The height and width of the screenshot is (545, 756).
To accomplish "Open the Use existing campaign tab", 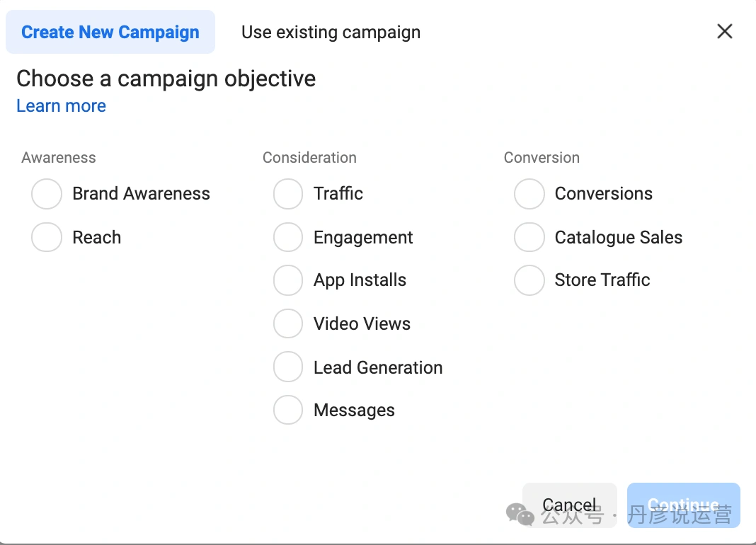I will (331, 33).
